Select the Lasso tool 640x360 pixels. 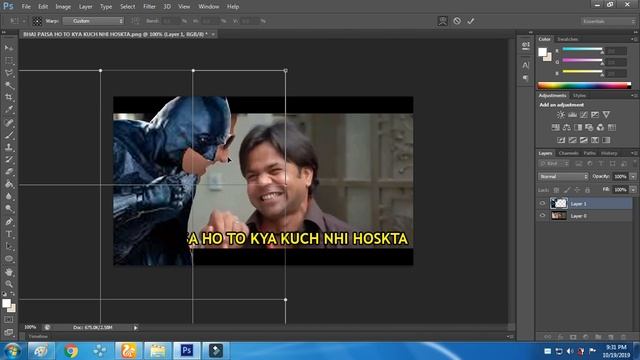pyautogui.click(x=9, y=73)
